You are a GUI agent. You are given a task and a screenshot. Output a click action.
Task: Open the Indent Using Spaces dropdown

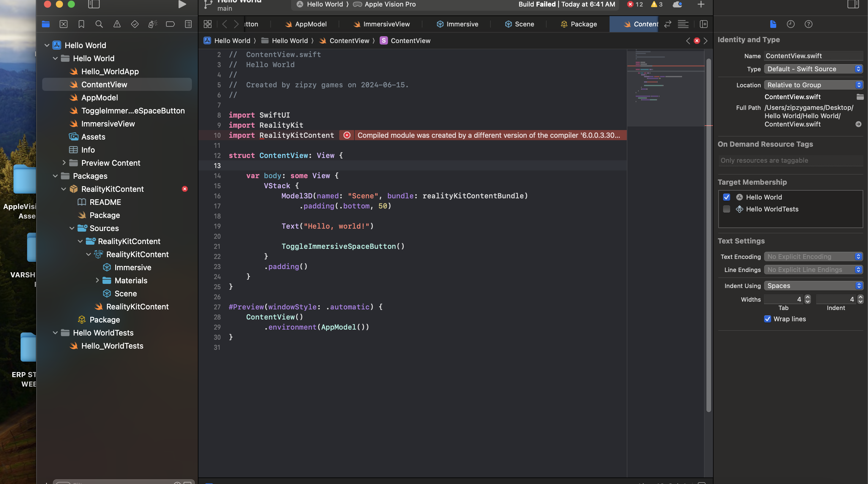pyautogui.click(x=813, y=286)
